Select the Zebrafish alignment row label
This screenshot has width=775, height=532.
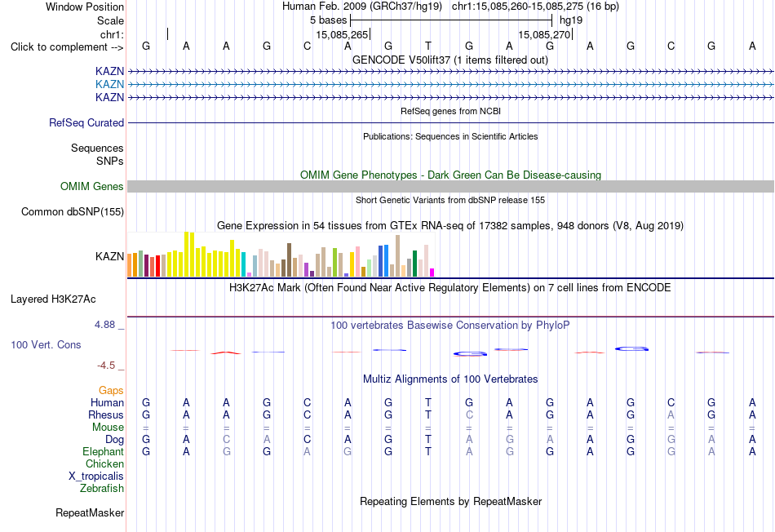point(102,488)
